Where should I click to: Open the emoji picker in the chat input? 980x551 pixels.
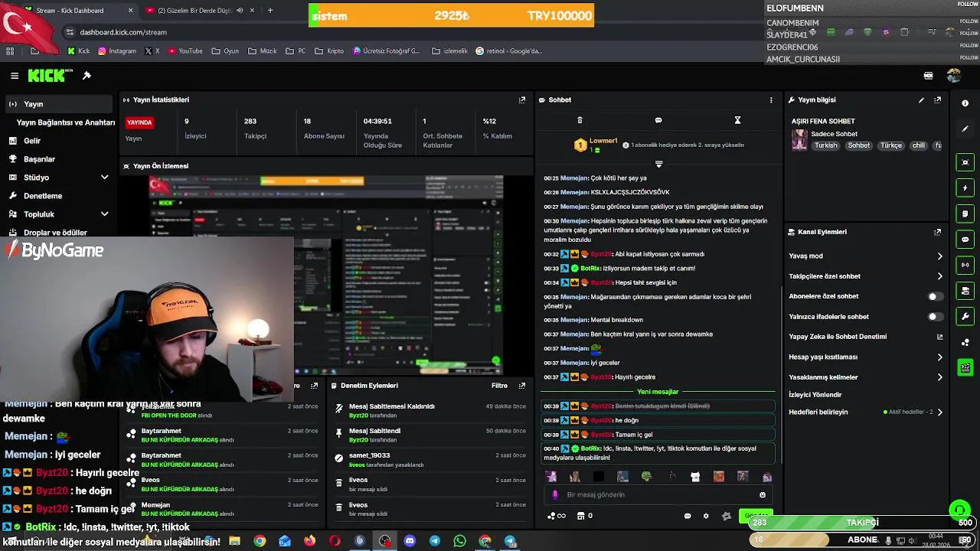point(763,495)
